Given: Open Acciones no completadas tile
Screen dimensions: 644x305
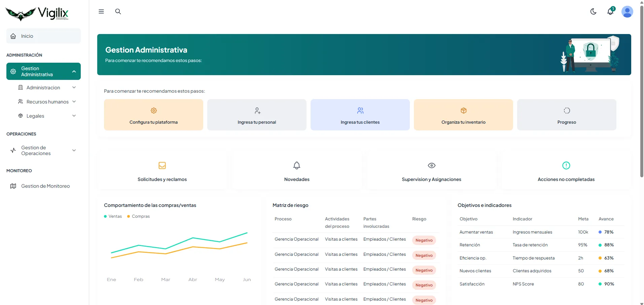Looking at the screenshot, I should [566, 171].
